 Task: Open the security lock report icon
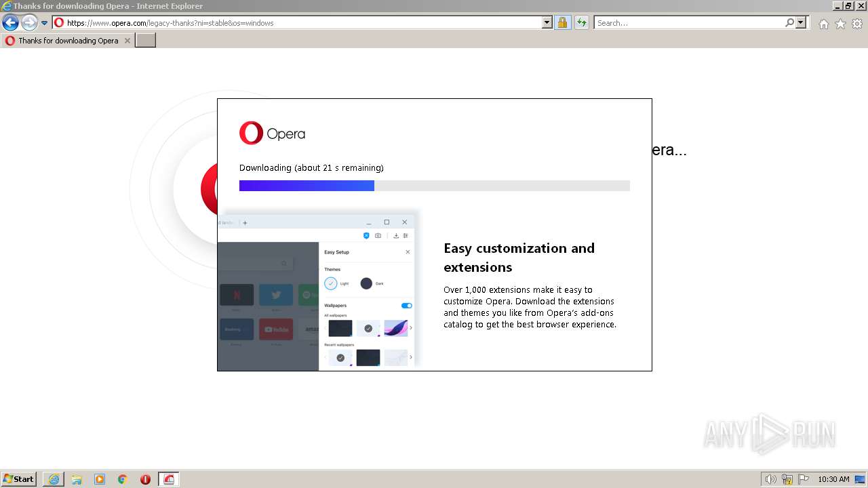pyautogui.click(x=562, y=22)
